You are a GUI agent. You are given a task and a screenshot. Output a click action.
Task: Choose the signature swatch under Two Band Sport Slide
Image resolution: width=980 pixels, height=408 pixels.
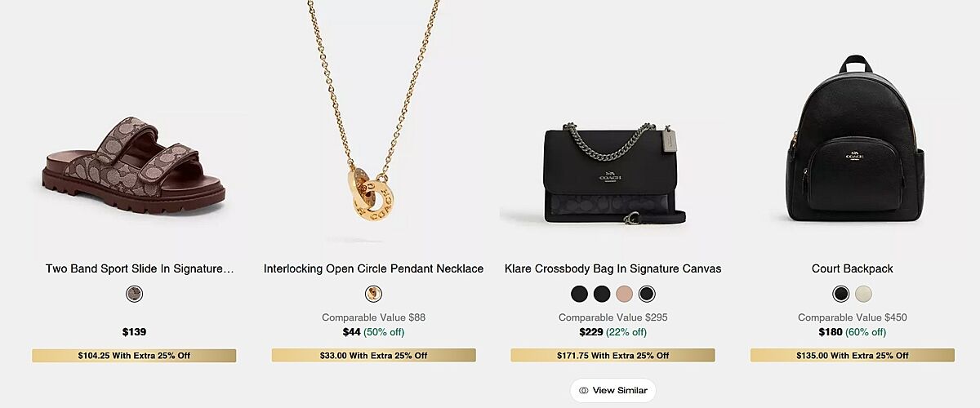pyautogui.click(x=134, y=294)
